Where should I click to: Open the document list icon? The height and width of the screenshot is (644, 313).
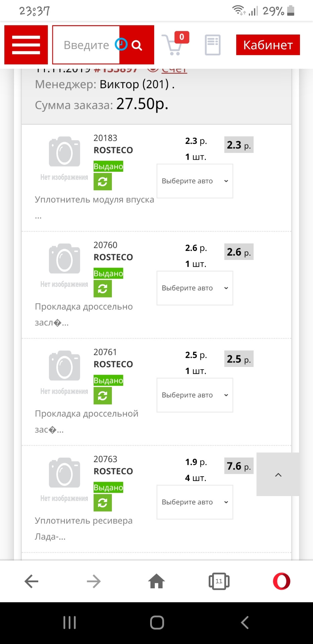pos(213,45)
